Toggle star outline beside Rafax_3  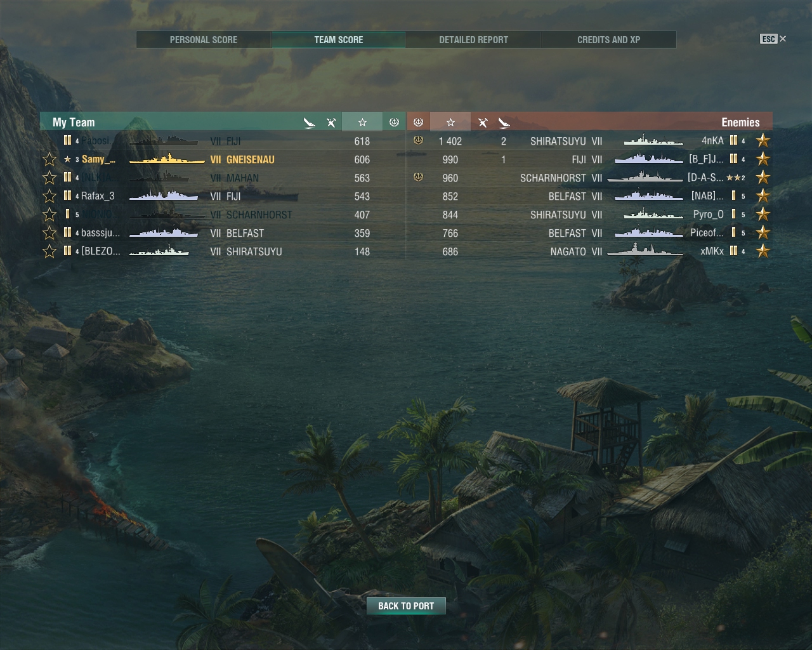[49, 196]
